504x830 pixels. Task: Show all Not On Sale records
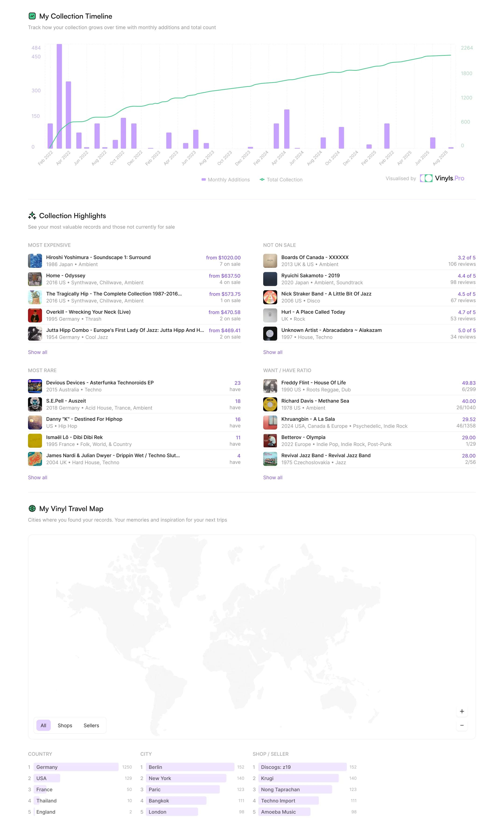click(273, 352)
